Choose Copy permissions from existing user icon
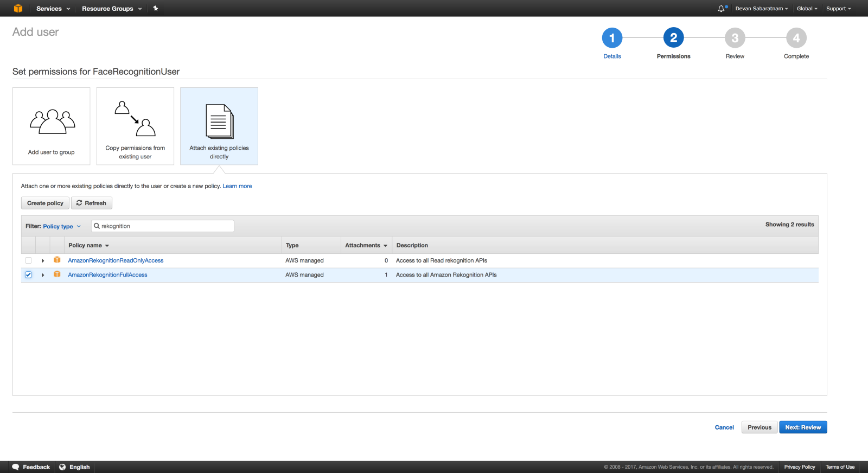The image size is (868, 473). coord(135,118)
